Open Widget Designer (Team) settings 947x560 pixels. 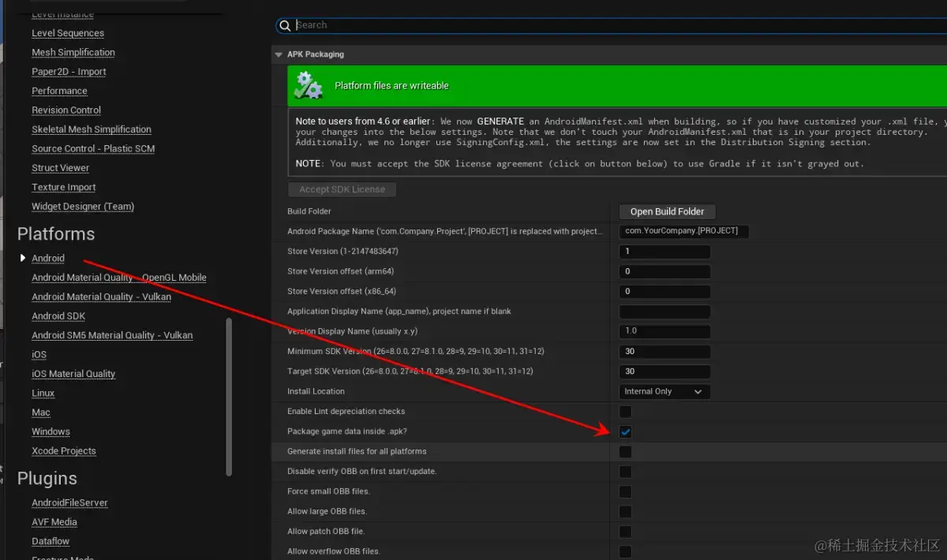pyautogui.click(x=83, y=207)
